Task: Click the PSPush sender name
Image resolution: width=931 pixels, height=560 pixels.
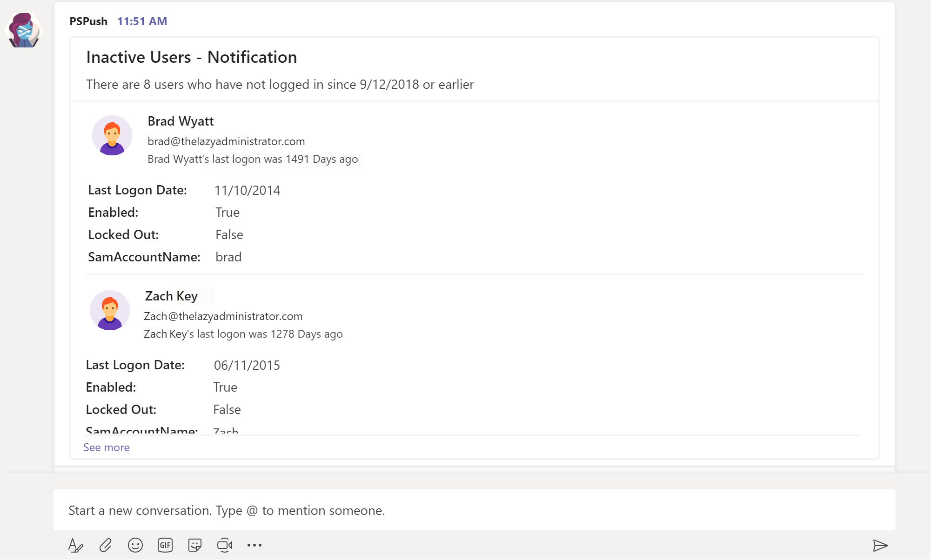Action: [x=88, y=21]
